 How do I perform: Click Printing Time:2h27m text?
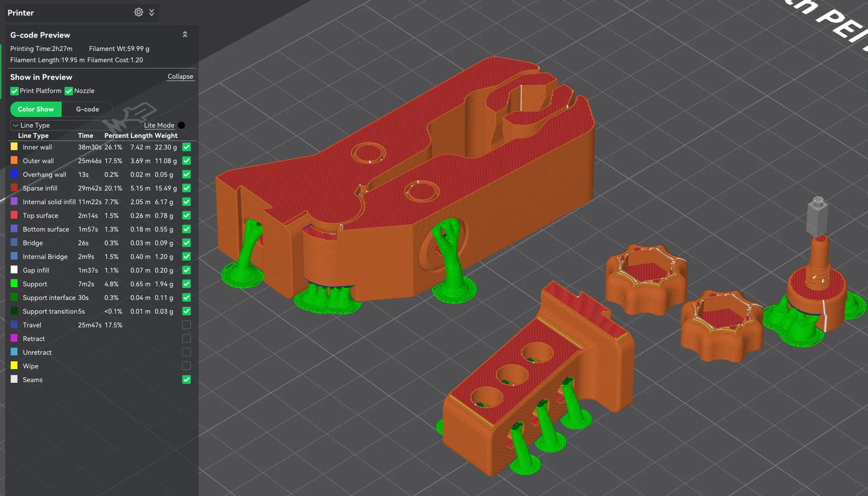tap(41, 49)
